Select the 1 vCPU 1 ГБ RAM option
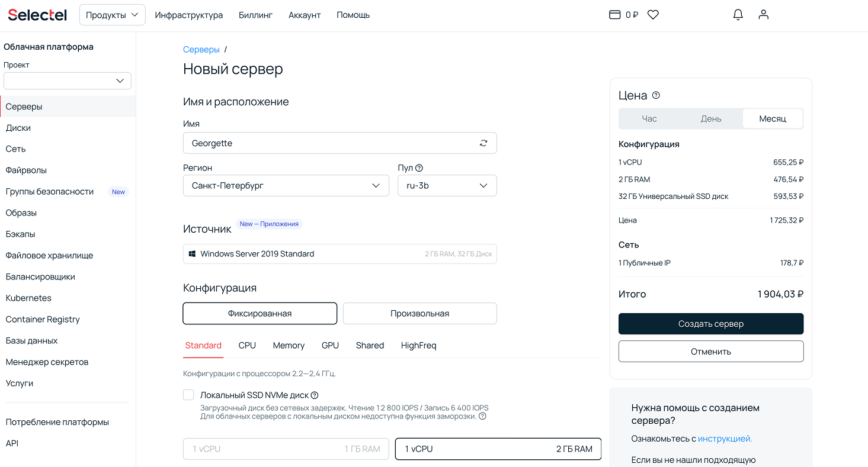The height and width of the screenshot is (467, 868). click(x=286, y=449)
